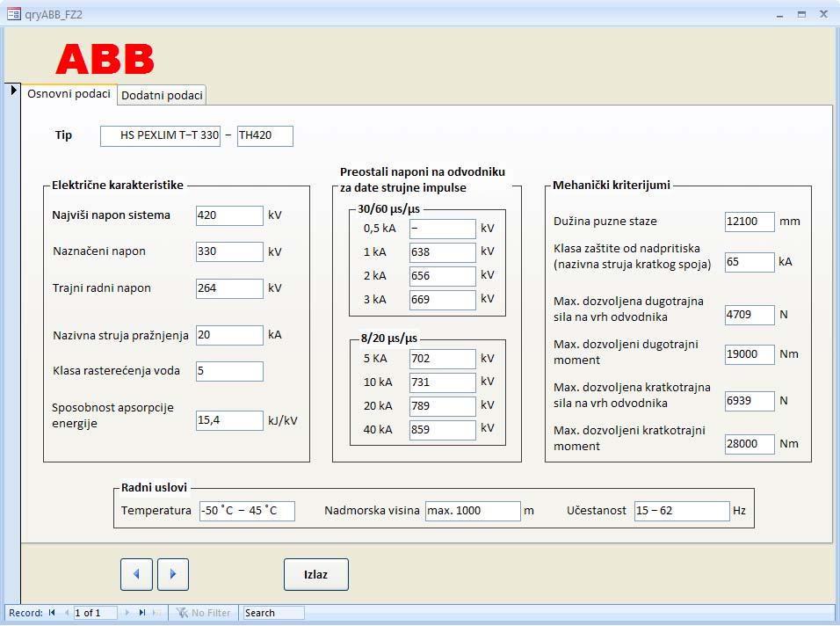The height and width of the screenshot is (626, 840).
Task: Click the 0,5 kA residual voltage field
Action: (443, 229)
